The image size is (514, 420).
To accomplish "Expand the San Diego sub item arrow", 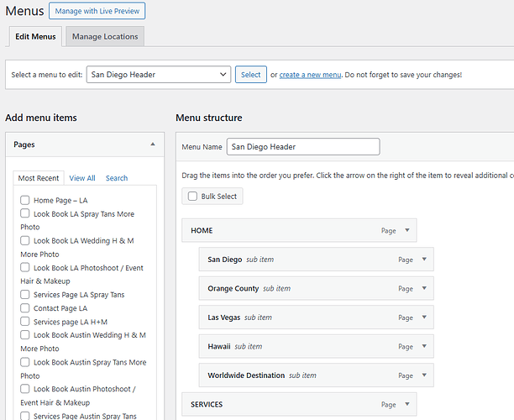I will point(424,260).
